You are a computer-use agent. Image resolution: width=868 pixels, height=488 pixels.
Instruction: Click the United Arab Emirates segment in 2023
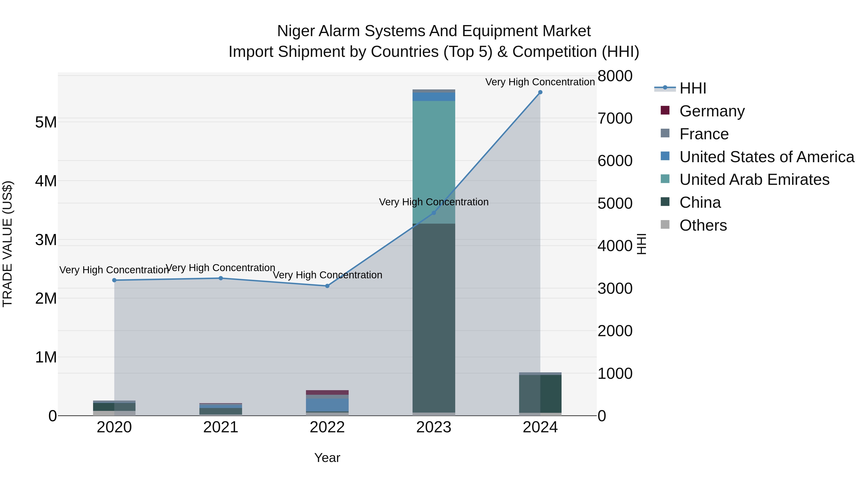434,162
